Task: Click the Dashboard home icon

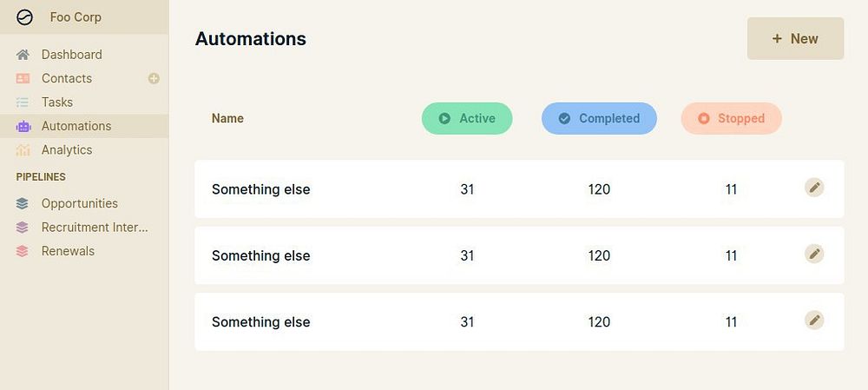Action: coord(23,55)
